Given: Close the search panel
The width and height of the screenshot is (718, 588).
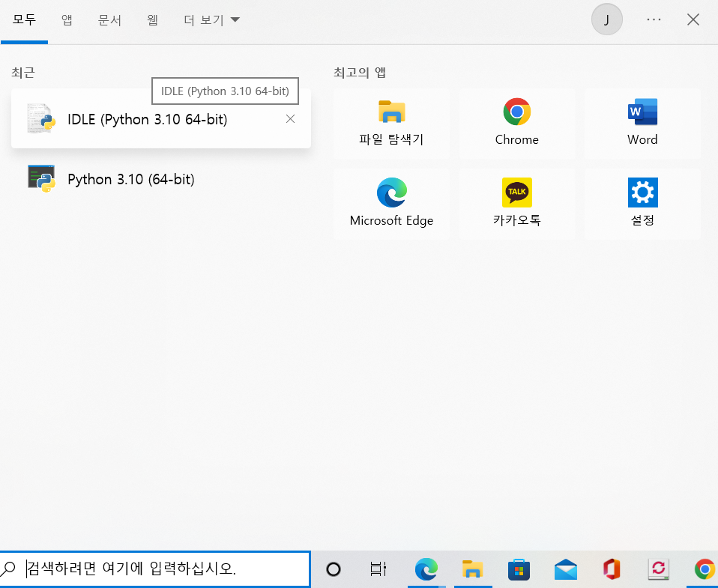Looking at the screenshot, I should pyautogui.click(x=693, y=19).
